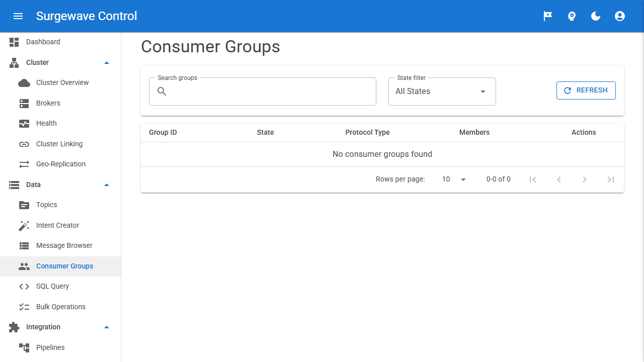Click the Geo-Replication arrows icon

point(24,164)
